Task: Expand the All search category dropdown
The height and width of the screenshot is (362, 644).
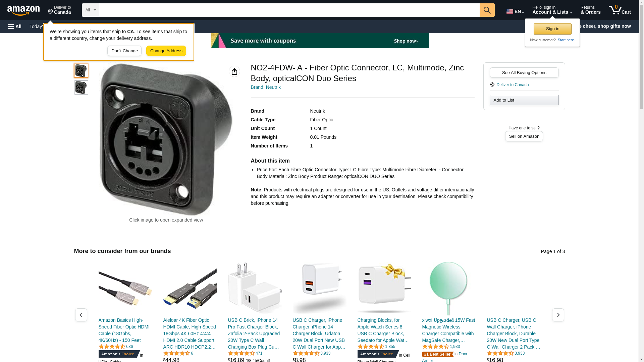Action: coord(91,10)
